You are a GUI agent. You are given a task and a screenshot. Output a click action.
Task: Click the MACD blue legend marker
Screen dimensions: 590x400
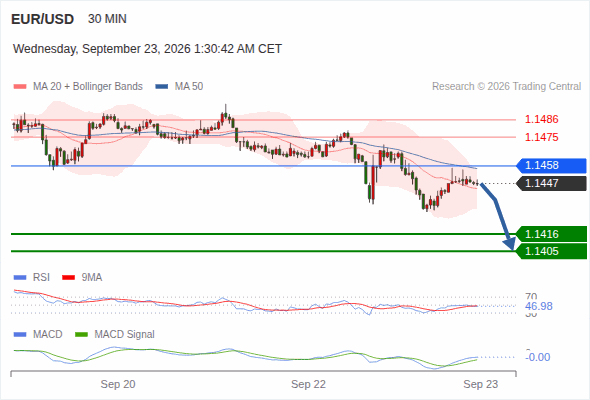tap(20, 335)
